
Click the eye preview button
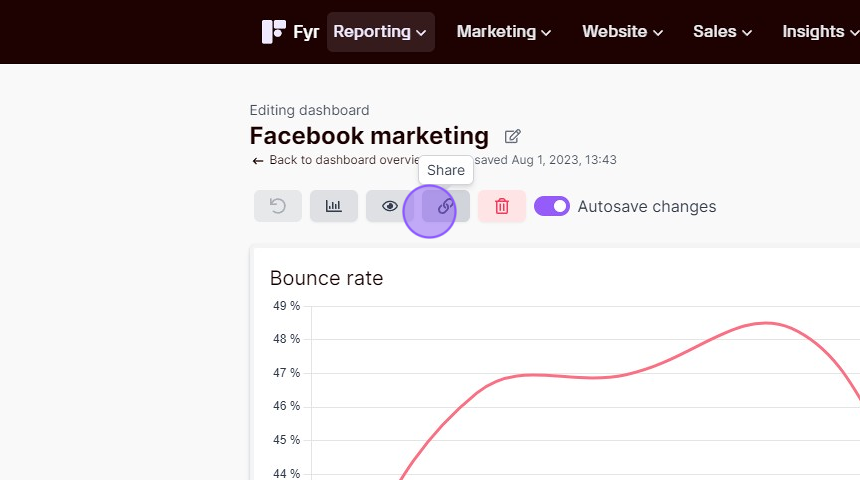pyautogui.click(x=390, y=206)
